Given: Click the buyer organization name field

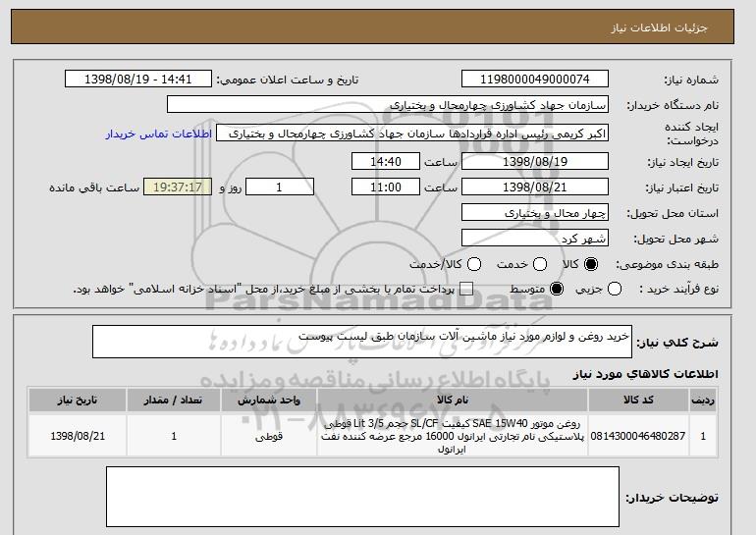Looking at the screenshot, I should click(388, 105).
